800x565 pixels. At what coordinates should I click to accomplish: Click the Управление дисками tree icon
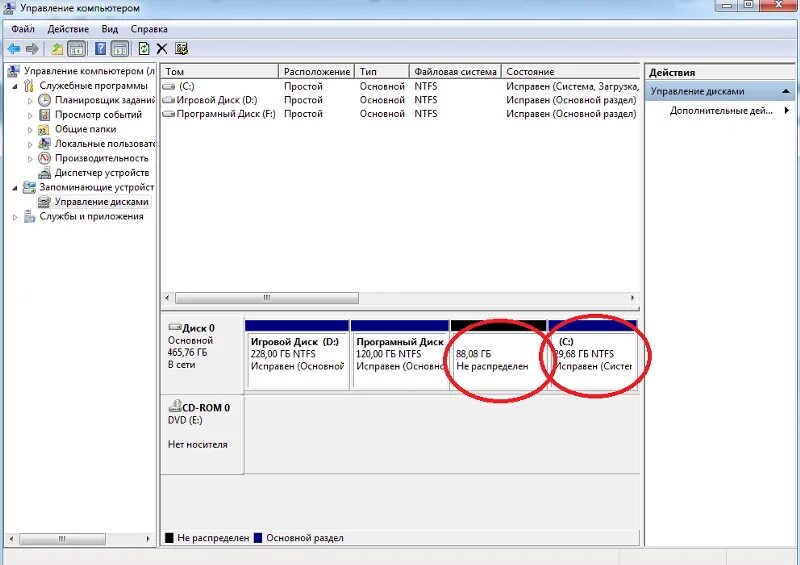[44, 202]
